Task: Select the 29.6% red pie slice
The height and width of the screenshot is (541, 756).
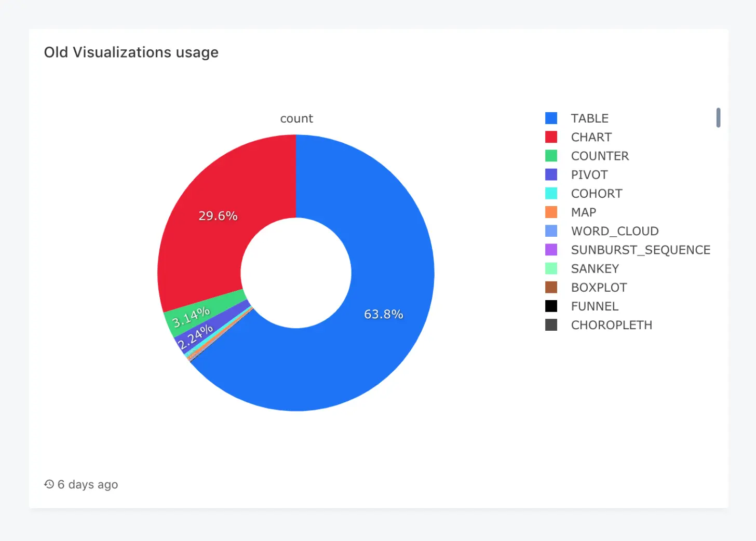Action: coord(218,215)
